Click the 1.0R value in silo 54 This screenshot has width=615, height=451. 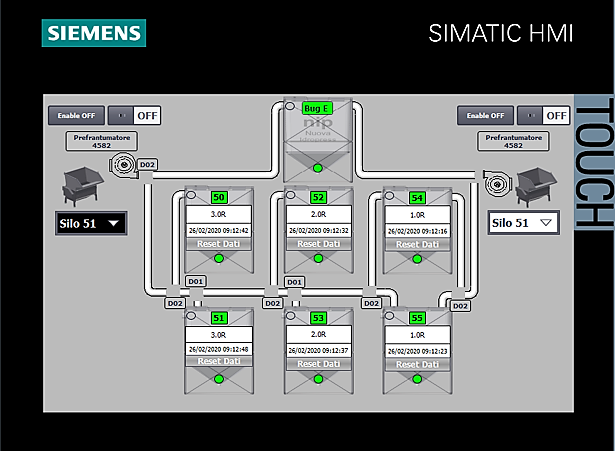[417, 215]
